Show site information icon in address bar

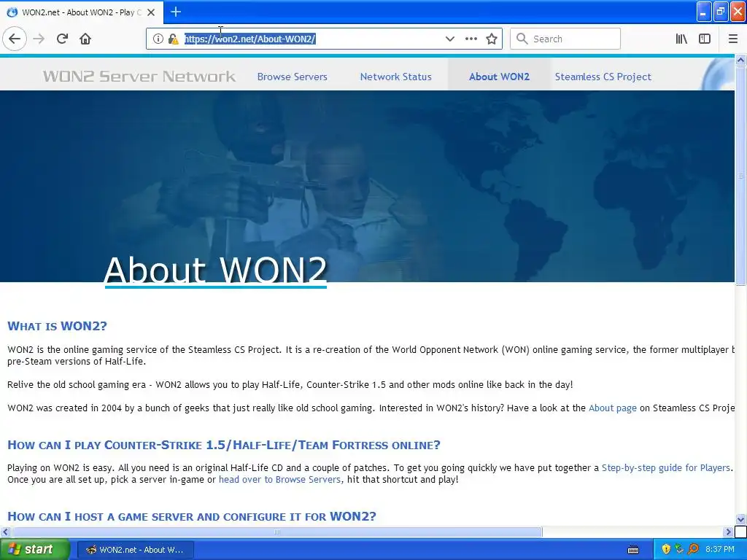pos(158,39)
